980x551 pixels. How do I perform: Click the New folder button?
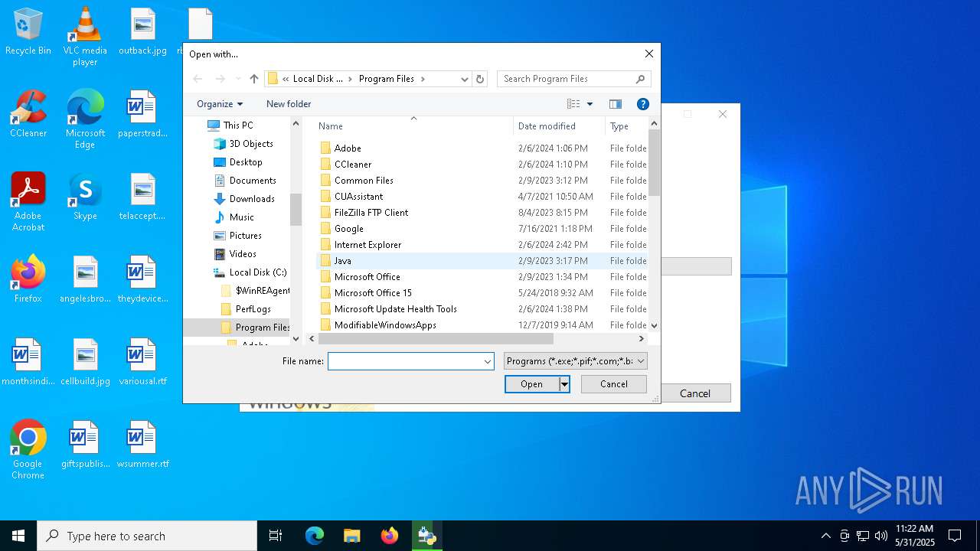point(289,104)
